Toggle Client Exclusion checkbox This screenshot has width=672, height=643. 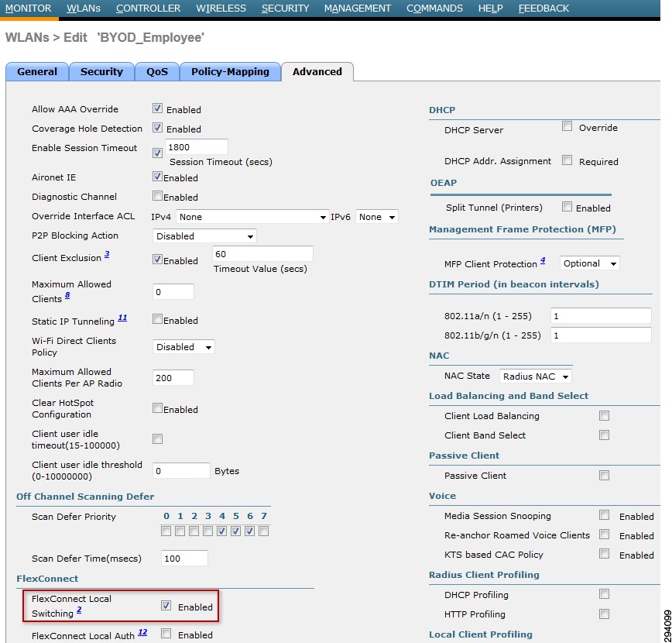point(157,259)
